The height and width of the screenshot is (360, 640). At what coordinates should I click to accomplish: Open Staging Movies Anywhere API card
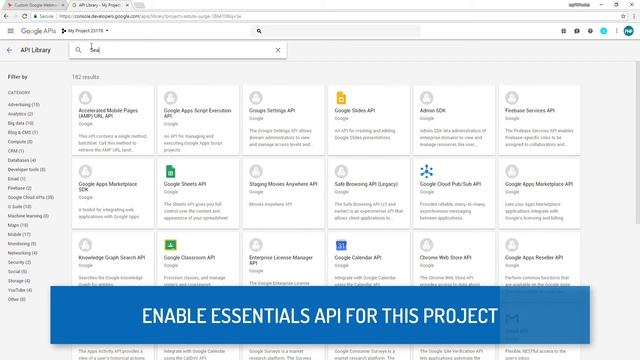284,193
